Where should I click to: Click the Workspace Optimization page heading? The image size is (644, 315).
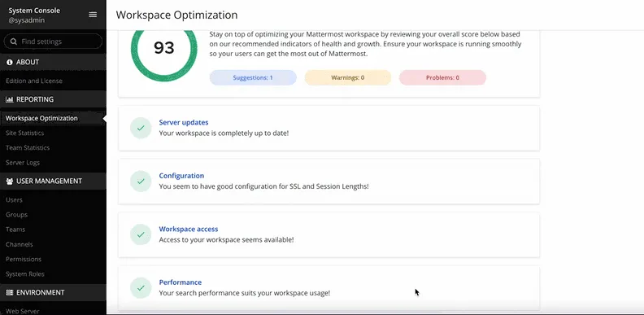176,15
